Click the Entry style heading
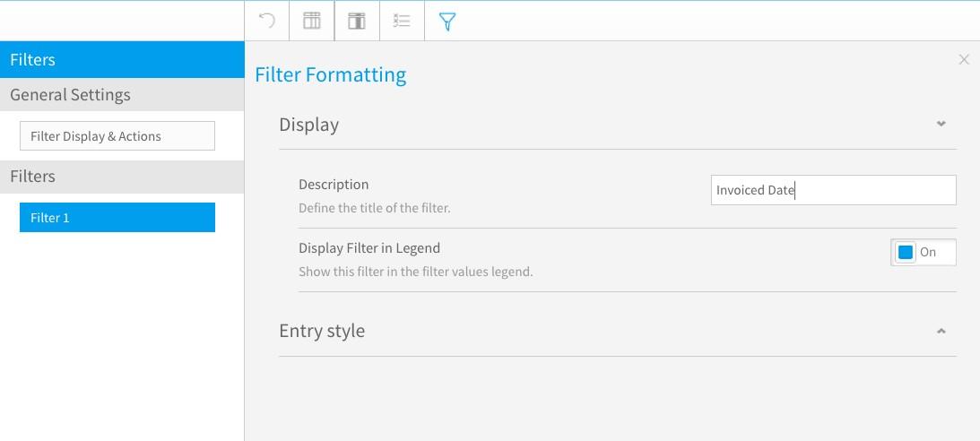The image size is (980, 441). [322, 331]
